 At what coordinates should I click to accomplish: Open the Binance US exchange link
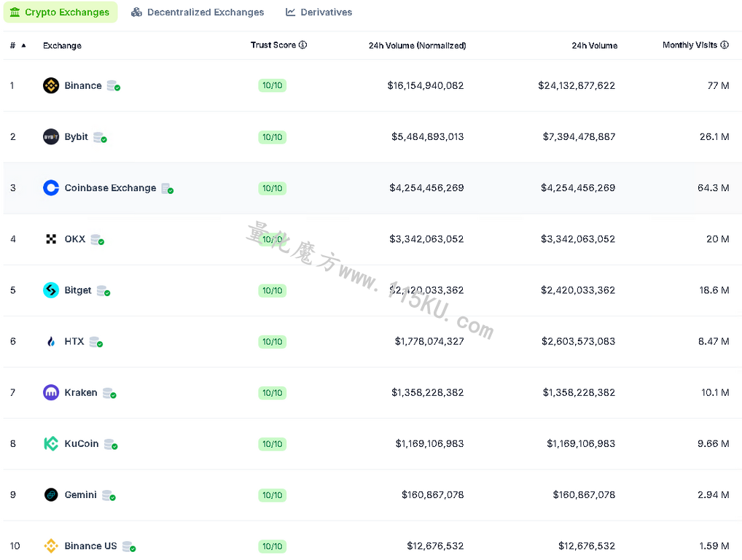coord(90,546)
